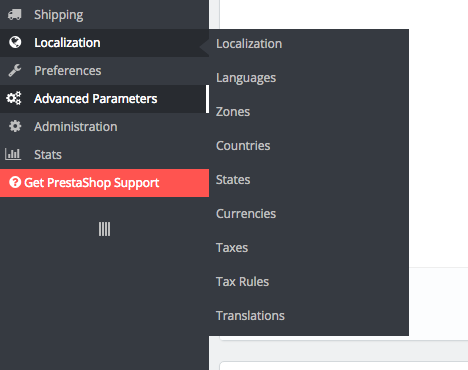Click the Preferences wrench icon
Image resolution: width=468 pixels, height=370 pixels.
pos(15,70)
